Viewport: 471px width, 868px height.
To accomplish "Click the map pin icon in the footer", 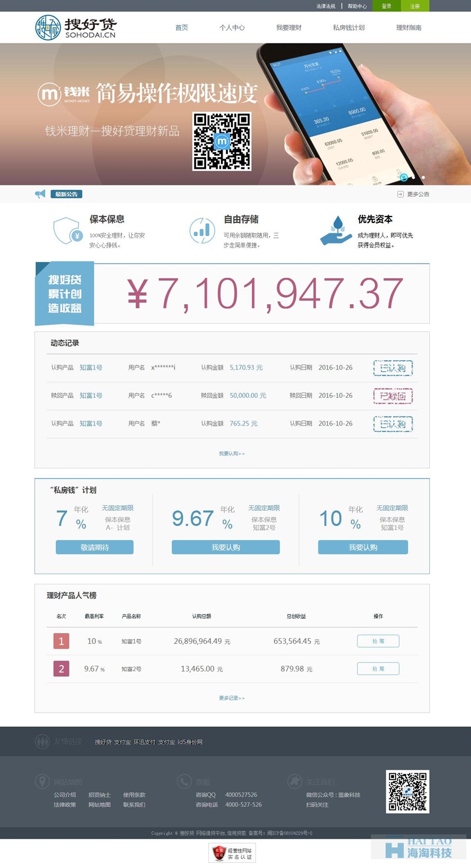I will click(42, 781).
